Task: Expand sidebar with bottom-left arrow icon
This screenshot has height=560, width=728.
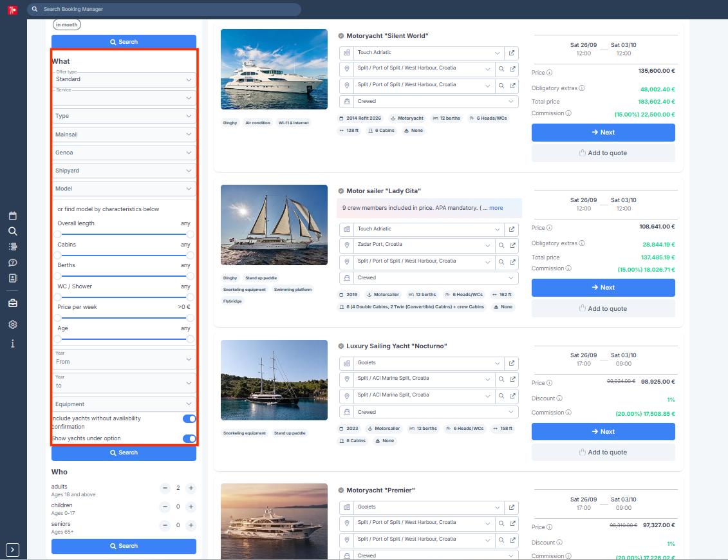Action: (x=12, y=550)
